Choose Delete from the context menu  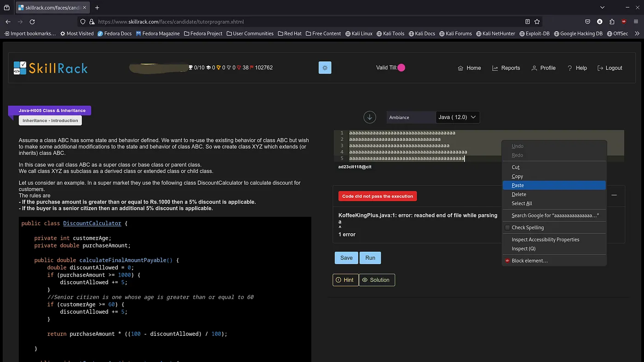pos(554,194)
